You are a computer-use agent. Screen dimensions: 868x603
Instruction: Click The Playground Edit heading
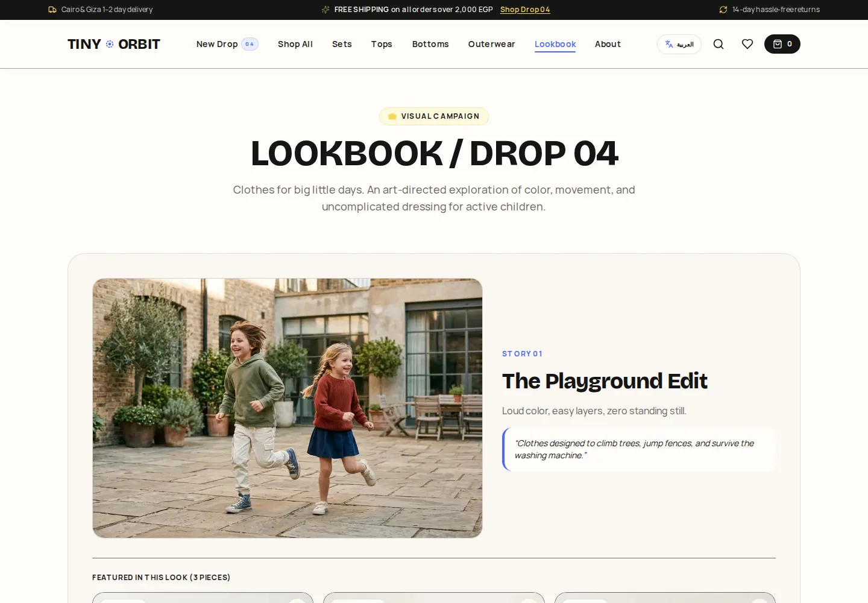(605, 381)
